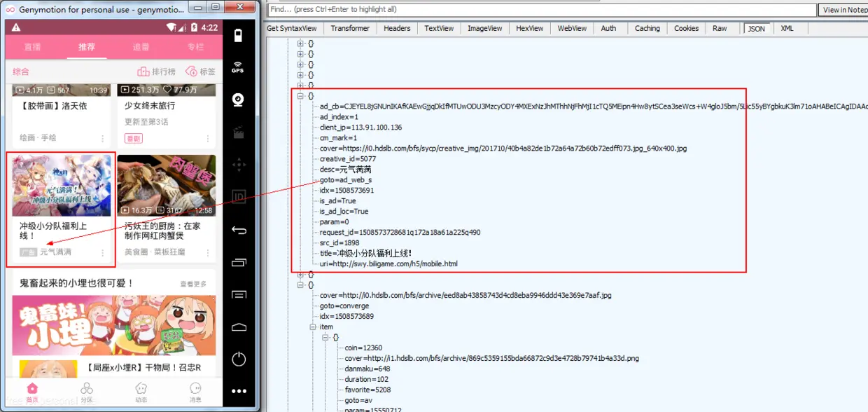The width and height of the screenshot is (868, 412).
Task: Switch to the 直播 tab
Action: coord(32,48)
